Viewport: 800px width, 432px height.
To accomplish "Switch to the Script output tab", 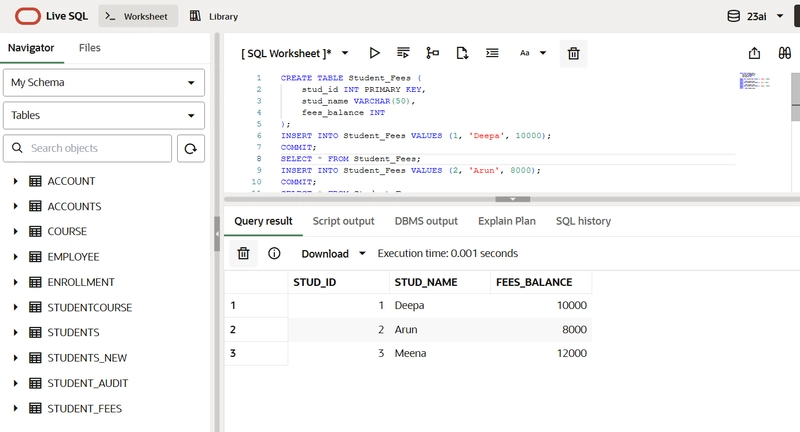I will click(343, 221).
